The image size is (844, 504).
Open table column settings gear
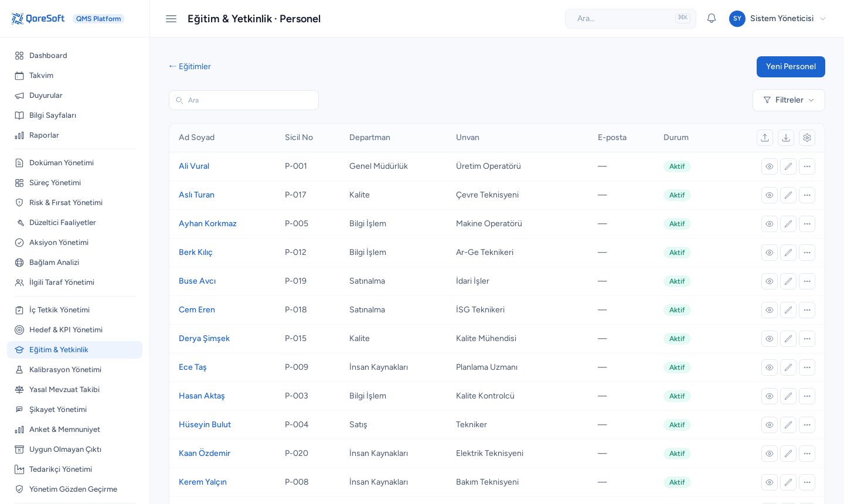[x=807, y=138]
